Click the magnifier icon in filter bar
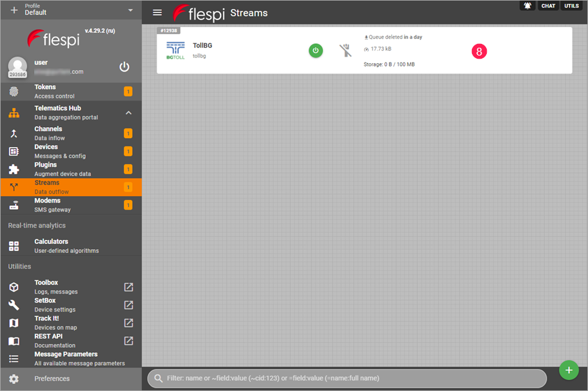Image resolution: width=588 pixels, height=391 pixels. (158, 378)
